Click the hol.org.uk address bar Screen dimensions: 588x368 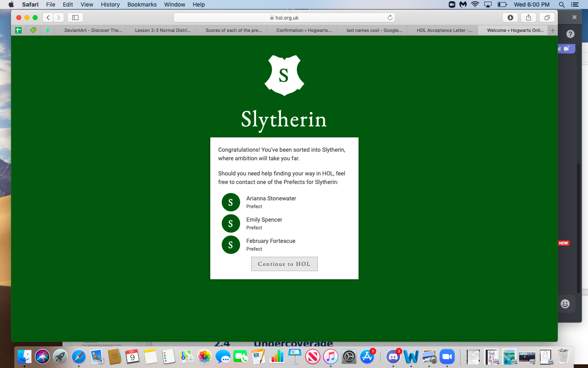tap(284, 18)
